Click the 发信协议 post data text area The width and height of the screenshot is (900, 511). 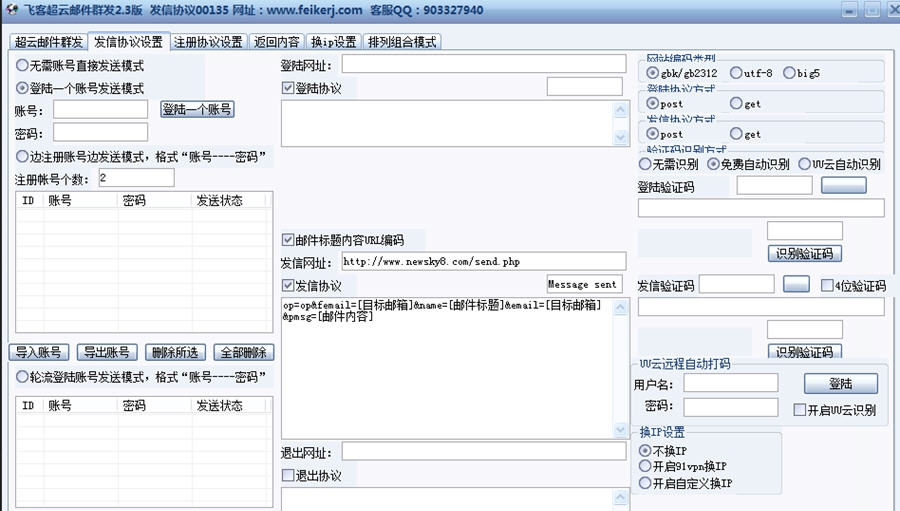click(447, 367)
